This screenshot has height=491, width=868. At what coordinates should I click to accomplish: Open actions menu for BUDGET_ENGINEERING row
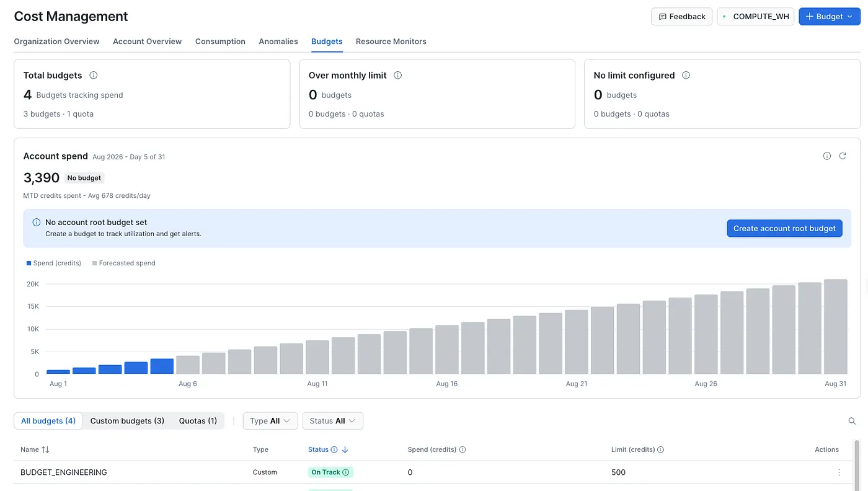[x=839, y=472]
